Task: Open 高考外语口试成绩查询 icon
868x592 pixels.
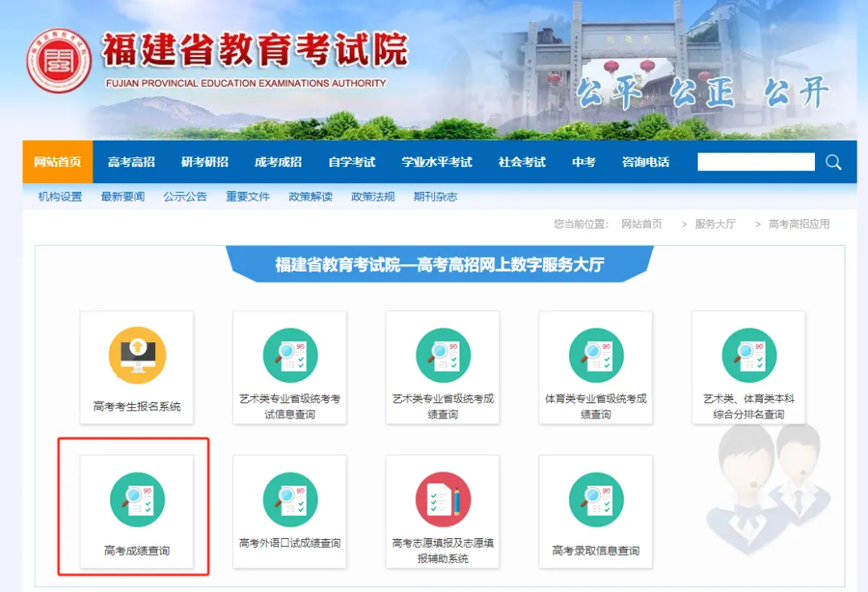Action: 290,500
